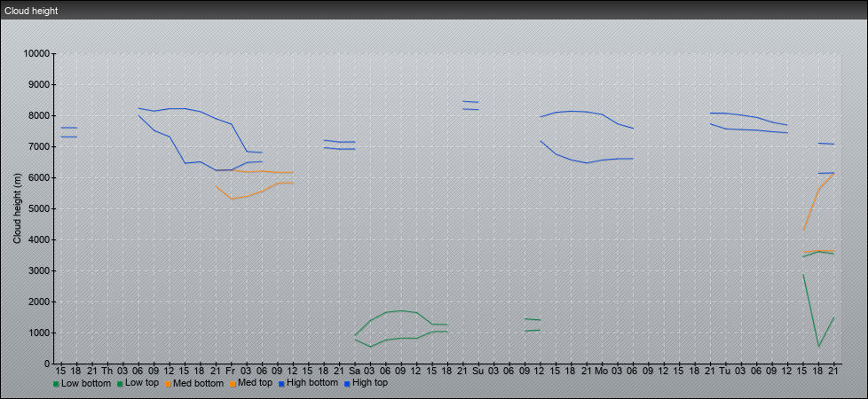
Task: Click the 10000 y-axis label
Action: pyautogui.click(x=36, y=54)
